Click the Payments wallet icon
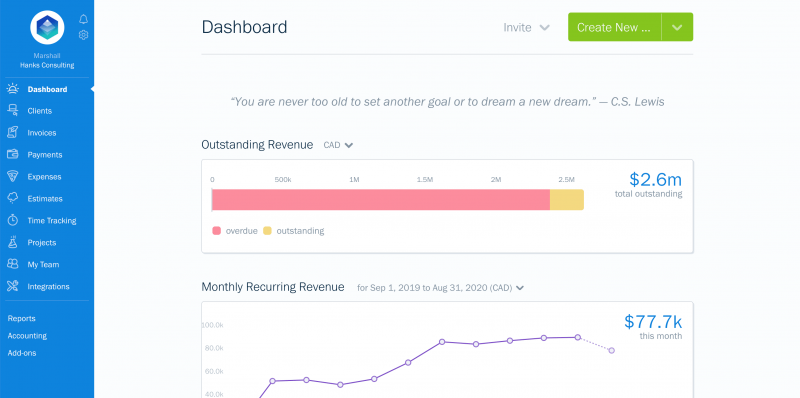Viewport: 800px width, 398px height. tap(13, 155)
